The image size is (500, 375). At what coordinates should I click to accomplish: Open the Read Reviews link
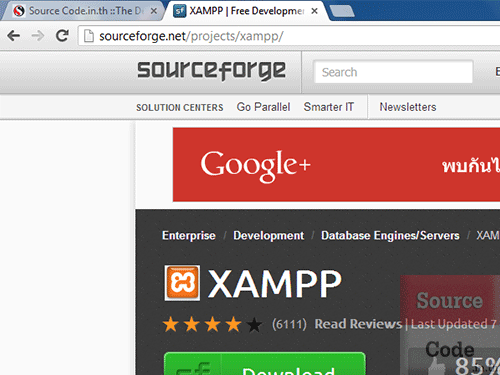358,324
